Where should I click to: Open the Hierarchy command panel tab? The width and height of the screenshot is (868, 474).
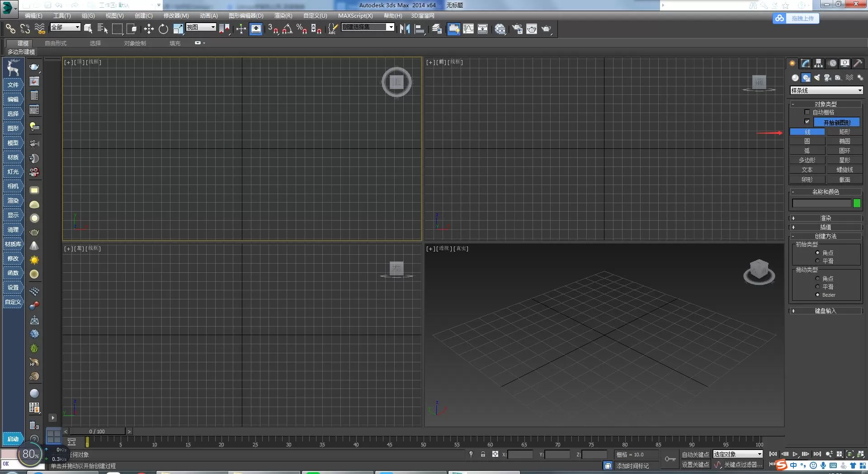(819, 63)
